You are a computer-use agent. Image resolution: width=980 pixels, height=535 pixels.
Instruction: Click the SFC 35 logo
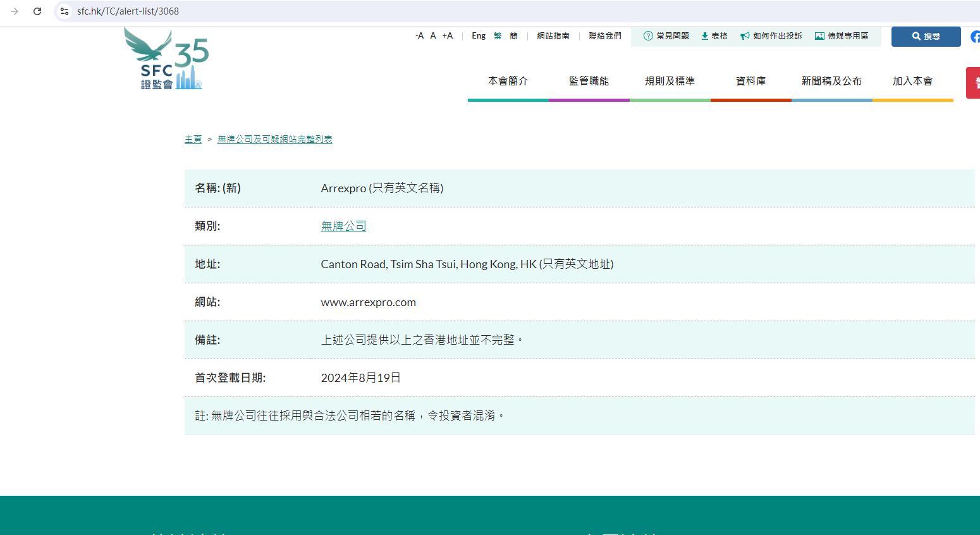166,59
